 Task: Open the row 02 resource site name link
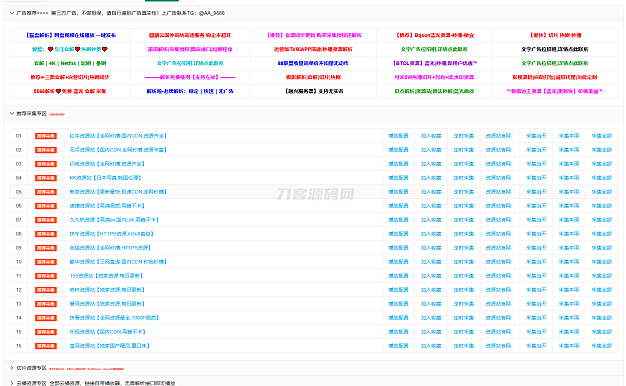pos(118,150)
